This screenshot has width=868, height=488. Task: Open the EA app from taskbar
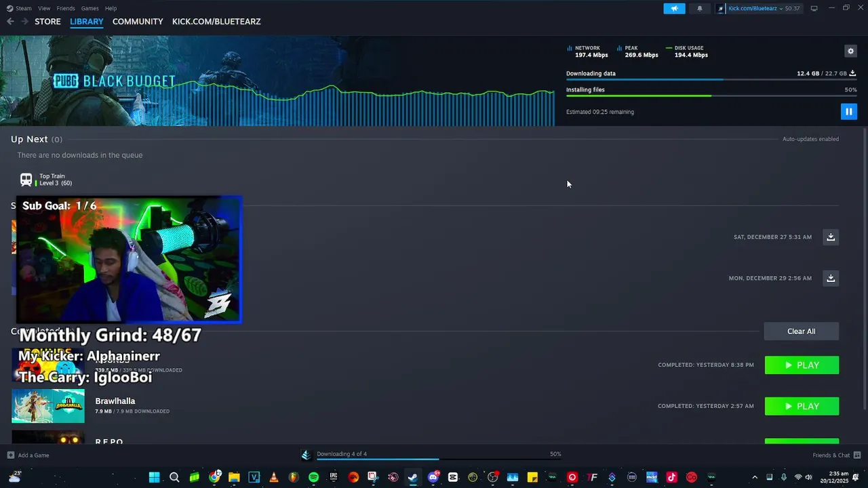pyautogui.click(x=353, y=477)
